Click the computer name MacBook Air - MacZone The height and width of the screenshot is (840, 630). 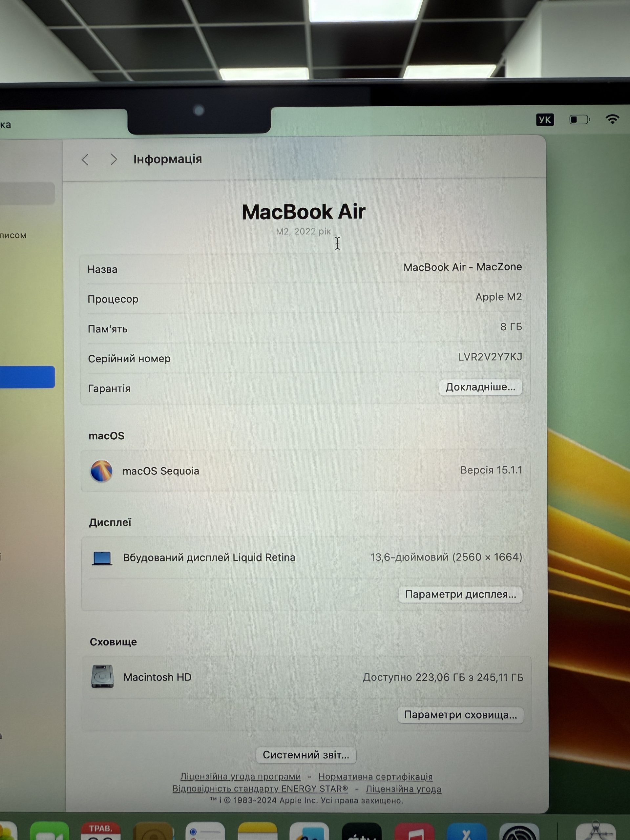pos(463,267)
